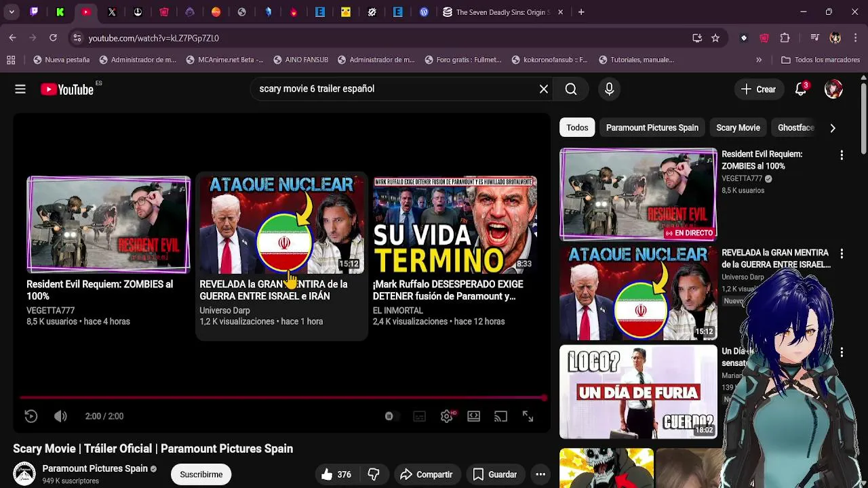This screenshot has width=868, height=488.
Task: Open options menu for sidebar Resident Evil Requiem video
Action: [x=842, y=155]
